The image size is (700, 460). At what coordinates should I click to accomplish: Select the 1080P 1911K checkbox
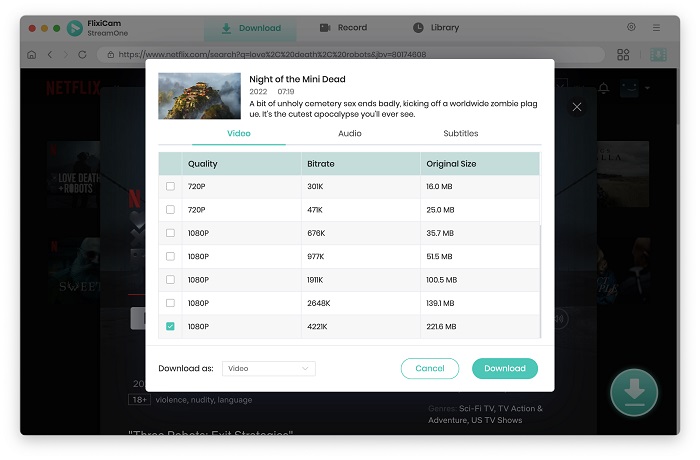click(170, 280)
